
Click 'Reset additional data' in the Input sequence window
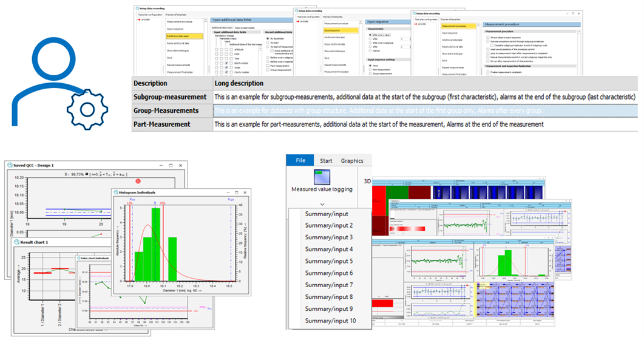tap(334, 44)
